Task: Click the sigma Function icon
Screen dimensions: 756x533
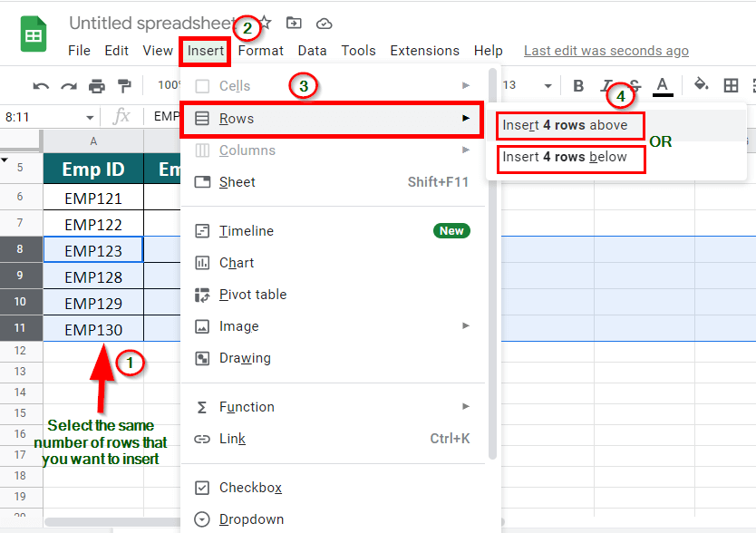Action: coord(202,408)
